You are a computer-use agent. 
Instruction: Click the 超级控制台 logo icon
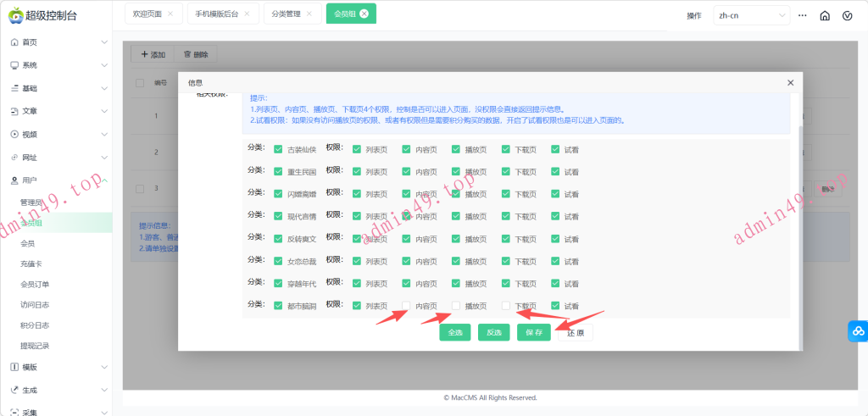pyautogui.click(x=14, y=14)
